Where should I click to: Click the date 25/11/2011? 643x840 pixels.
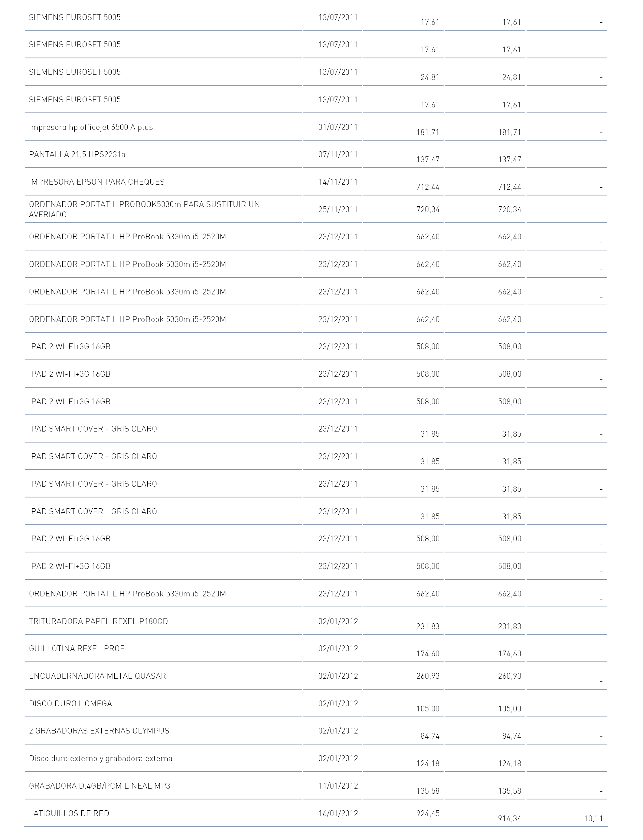(338, 209)
